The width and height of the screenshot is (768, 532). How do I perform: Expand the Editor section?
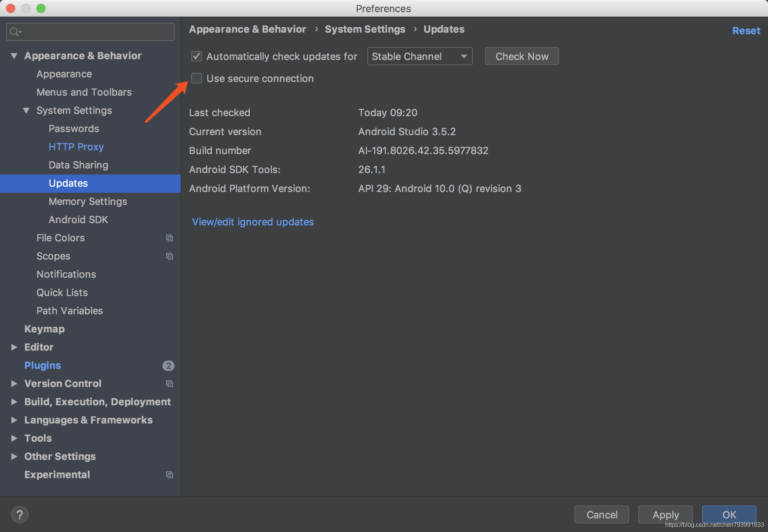tap(14, 347)
